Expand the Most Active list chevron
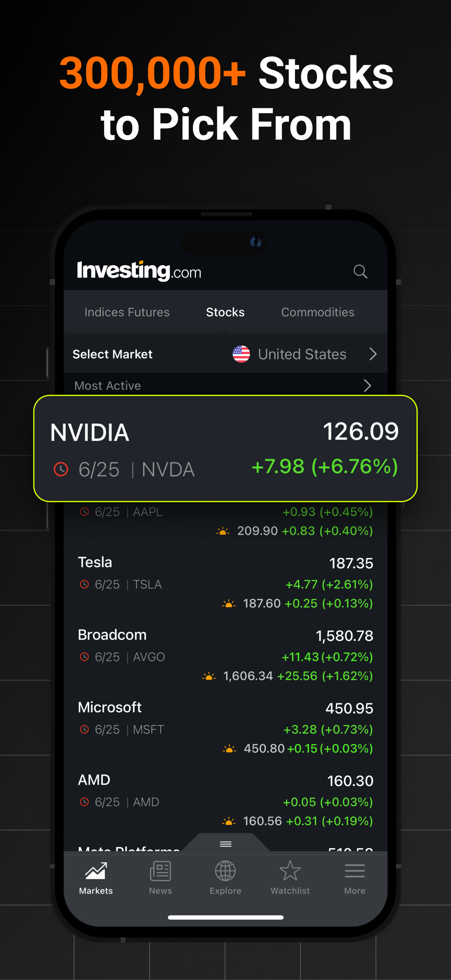The height and width of the screenshot is (980, 451). point(367,385)
